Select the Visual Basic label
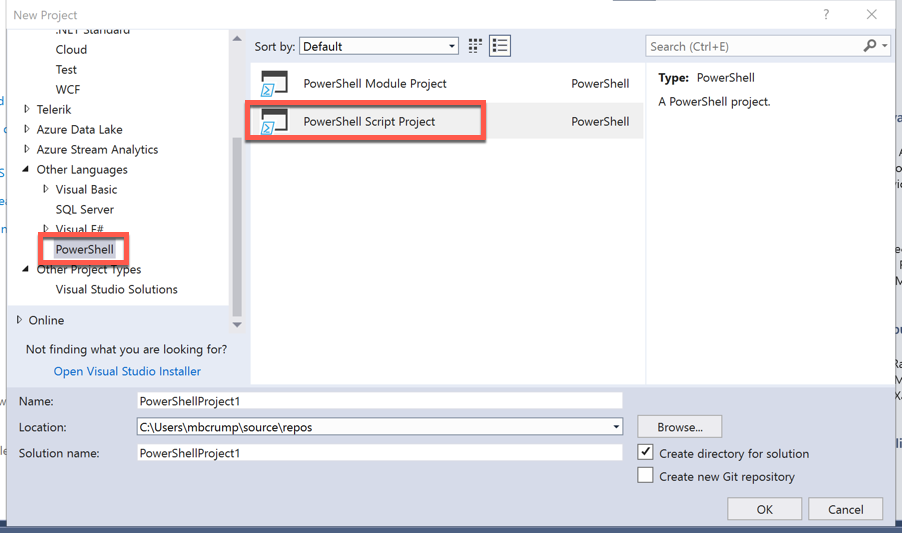Screen dimensions: 902x533 pos(86,189)
